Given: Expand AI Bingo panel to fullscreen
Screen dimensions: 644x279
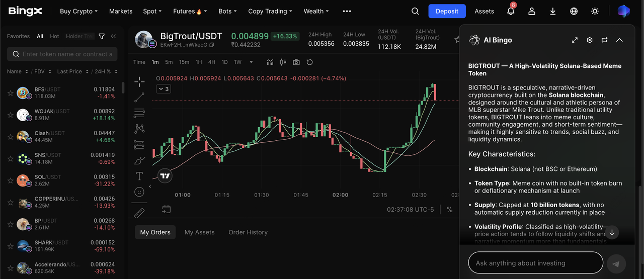Looking at the screenshot, I should pos(575,40).
